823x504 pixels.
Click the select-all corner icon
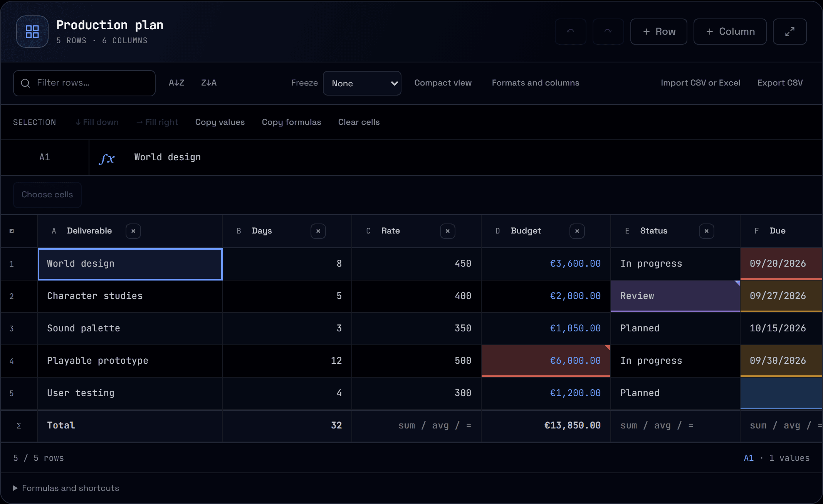pos(12,231)
